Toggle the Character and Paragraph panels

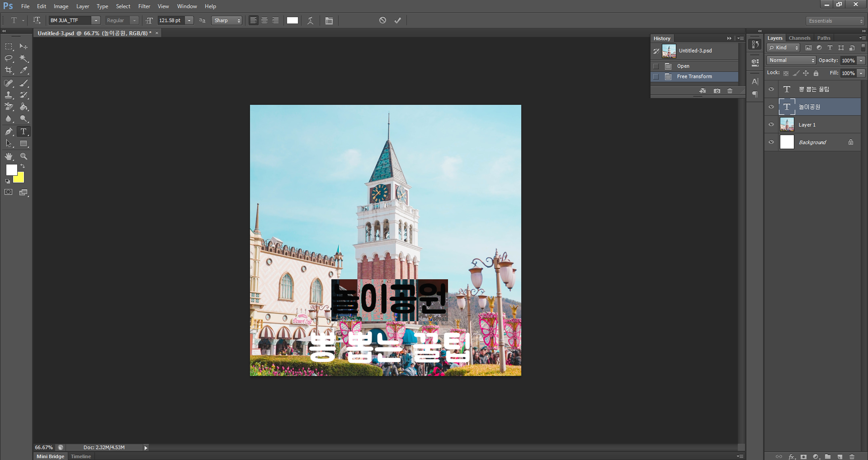coord(329,20)
